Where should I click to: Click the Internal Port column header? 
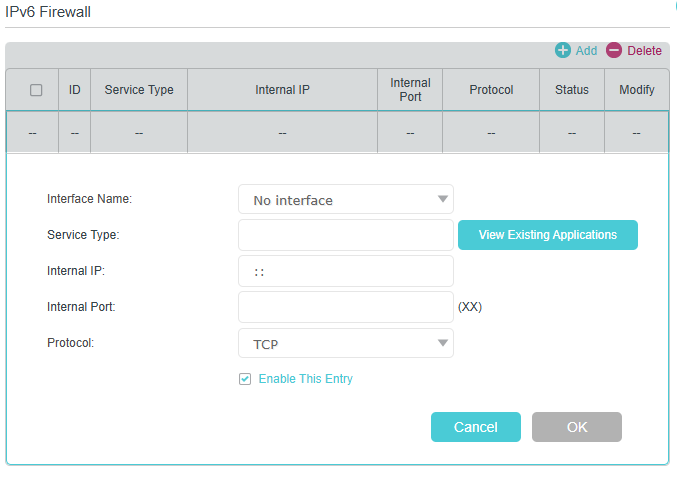coord(410,90)
